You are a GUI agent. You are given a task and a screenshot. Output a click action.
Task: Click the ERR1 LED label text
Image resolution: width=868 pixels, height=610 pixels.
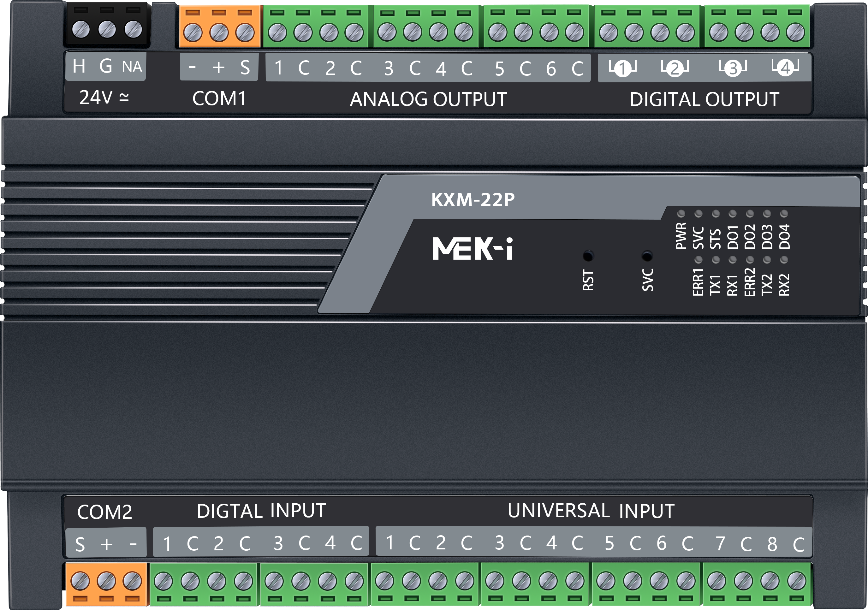(x=698, y=282)
